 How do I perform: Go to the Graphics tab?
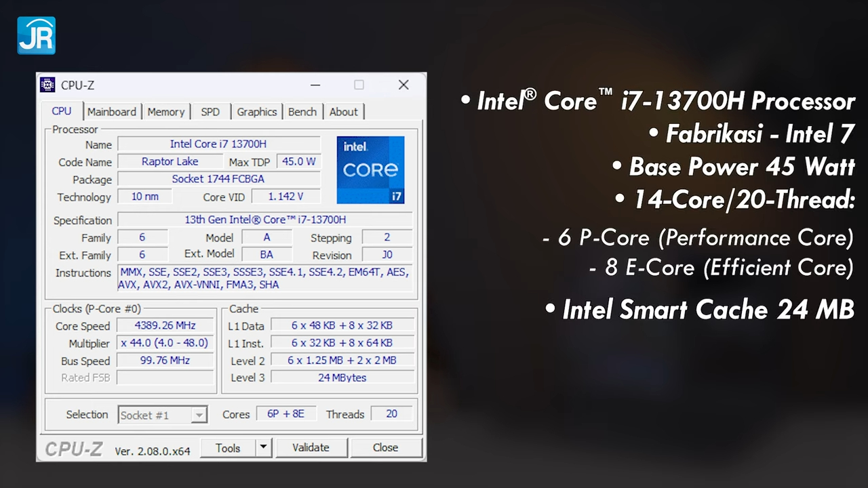[257, 112]
